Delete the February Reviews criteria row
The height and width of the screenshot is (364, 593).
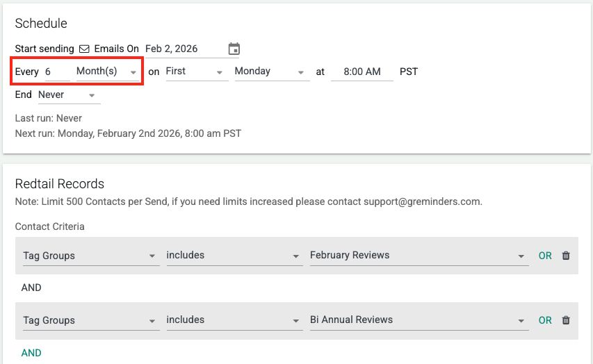tap(566, 256)
